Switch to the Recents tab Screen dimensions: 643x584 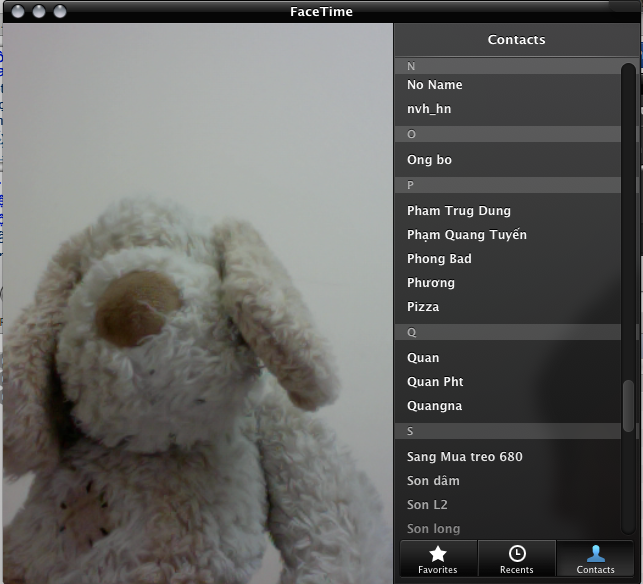(x=517, y=559)
